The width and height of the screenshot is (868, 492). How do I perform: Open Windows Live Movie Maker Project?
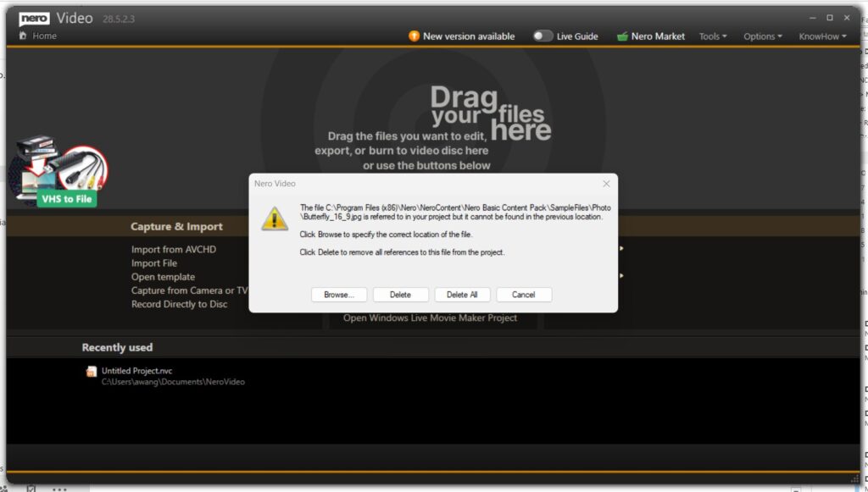point(430,318)
